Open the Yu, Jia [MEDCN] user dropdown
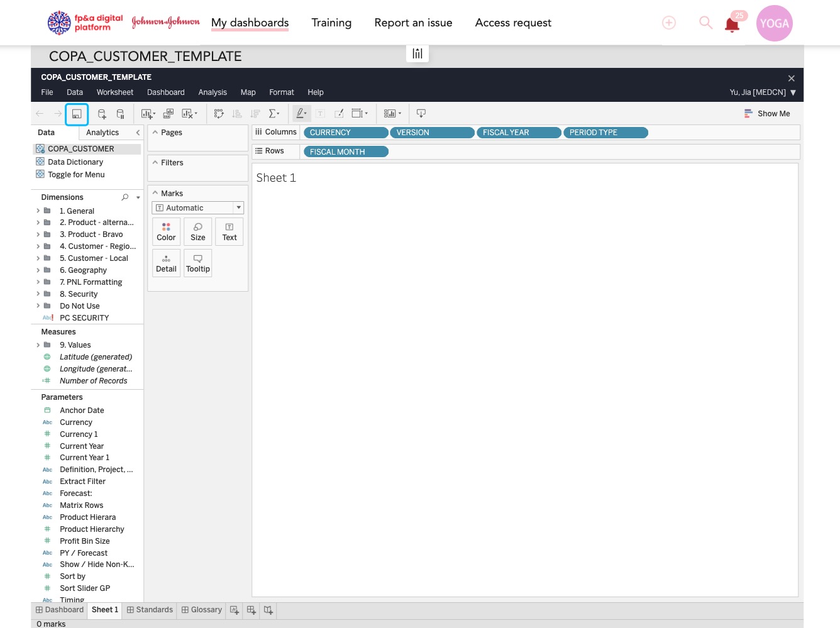The image size is (840, 628). 763,92
